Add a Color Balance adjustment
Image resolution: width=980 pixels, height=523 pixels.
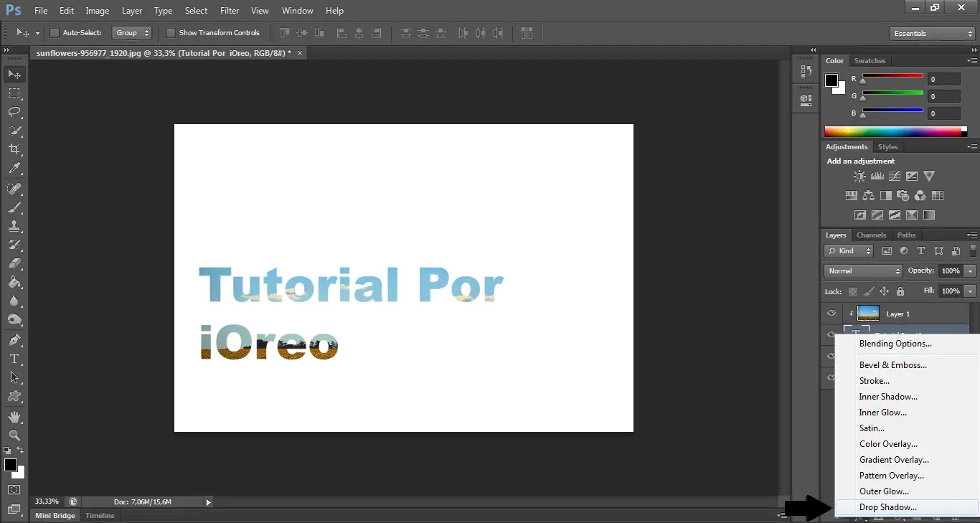click(869, 195)
